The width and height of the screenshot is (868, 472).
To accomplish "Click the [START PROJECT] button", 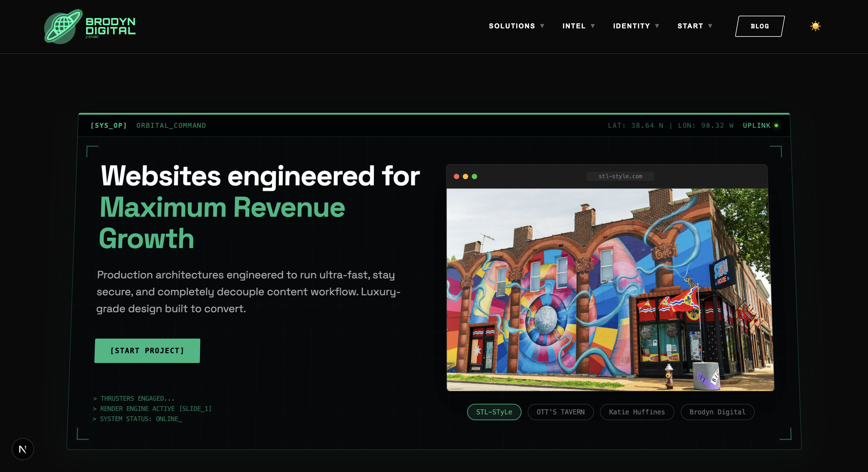I will point(147,351).
